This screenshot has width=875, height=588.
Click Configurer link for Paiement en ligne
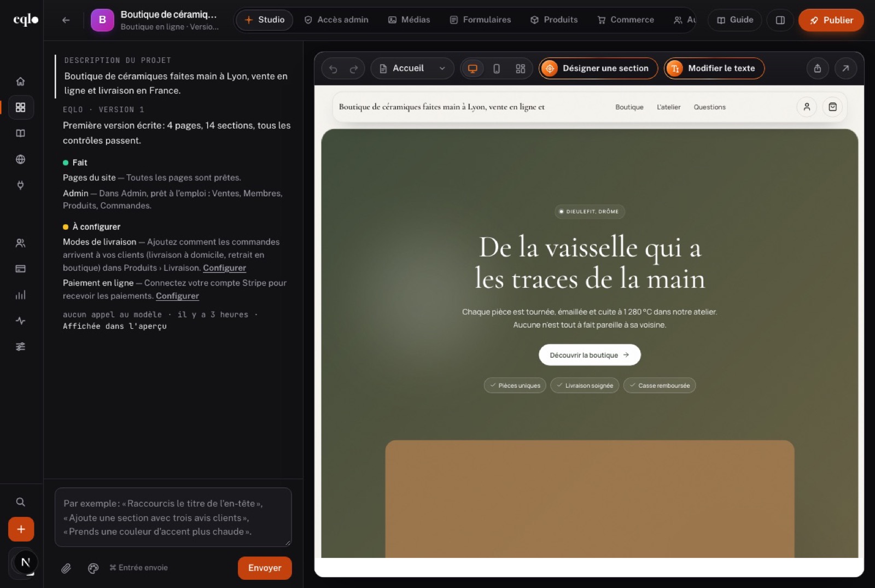(x=177, y=296)
